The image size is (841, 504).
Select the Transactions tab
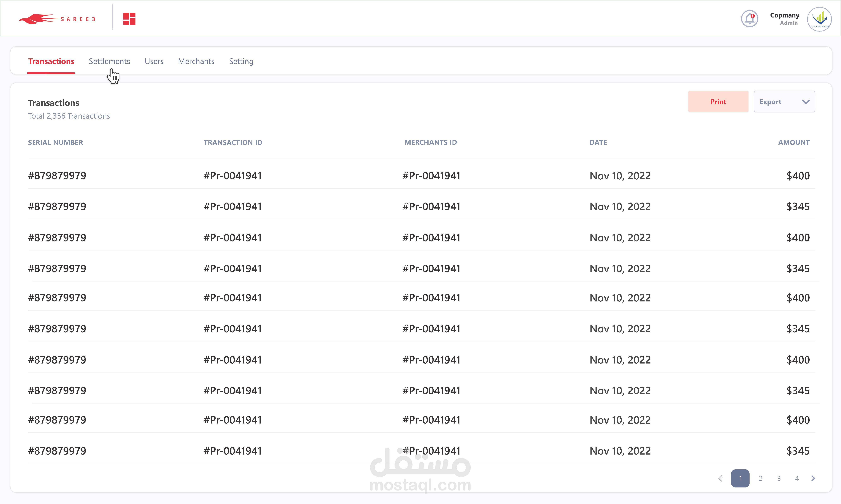pos(51,61)
